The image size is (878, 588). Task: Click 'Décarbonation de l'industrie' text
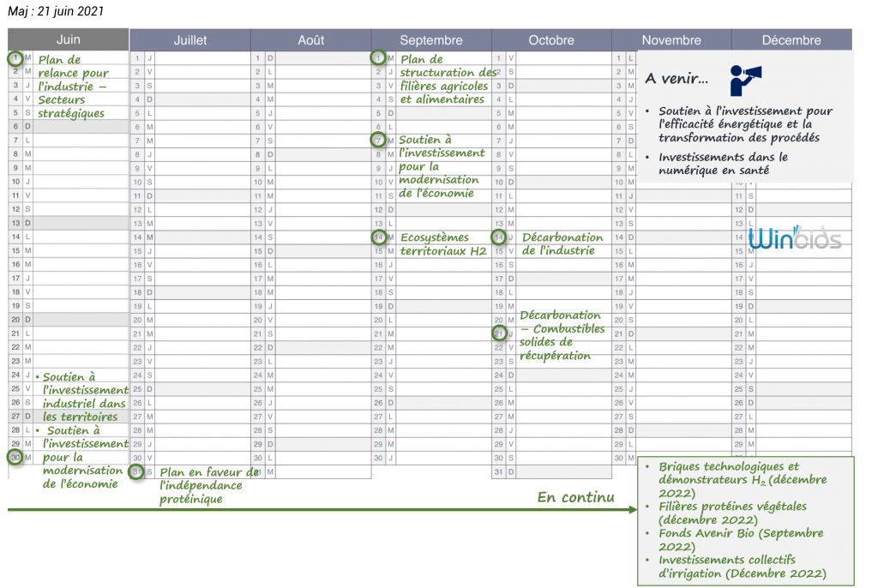point(562,243)
